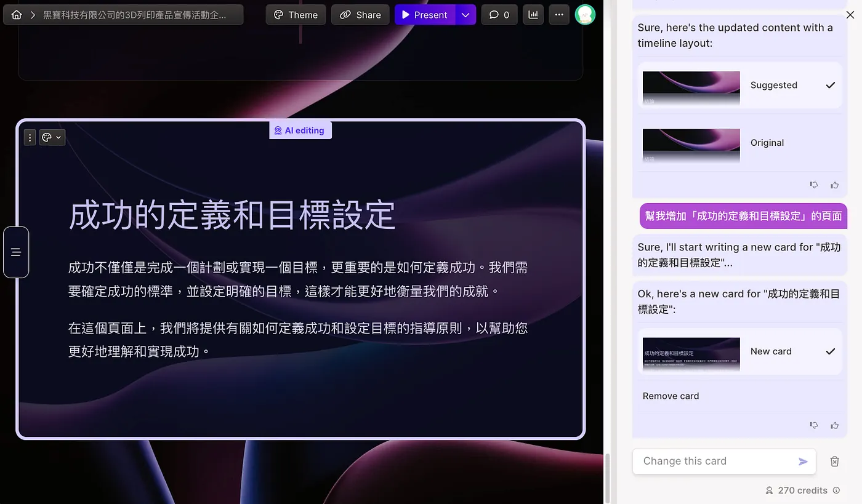This screenshot has width=862, height=504.
Task: Close the AI chat panel
Action: point(850,15)
